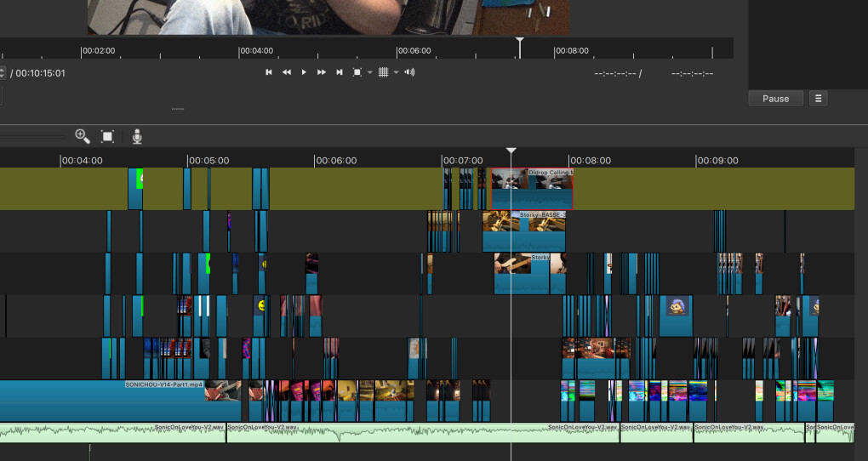Click the fast forward button

point(321,72)
